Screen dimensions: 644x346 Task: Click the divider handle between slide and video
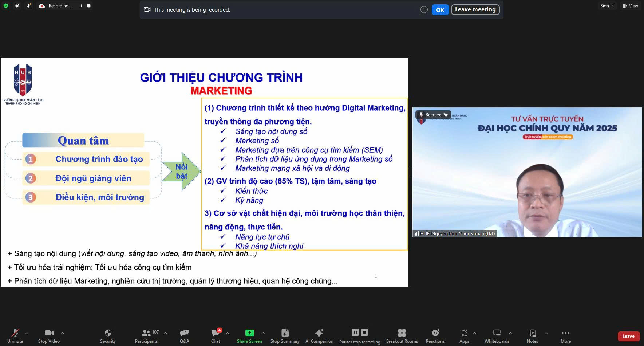[410, 172]
